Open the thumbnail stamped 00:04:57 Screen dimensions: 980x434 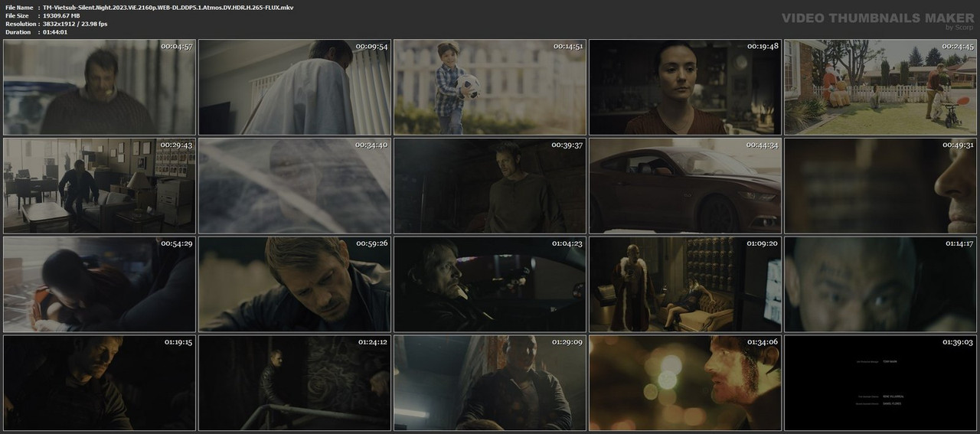pos(99,87)
